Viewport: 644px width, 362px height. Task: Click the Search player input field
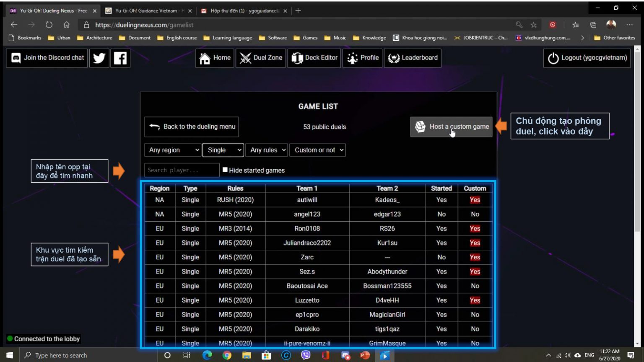point(181,170)
